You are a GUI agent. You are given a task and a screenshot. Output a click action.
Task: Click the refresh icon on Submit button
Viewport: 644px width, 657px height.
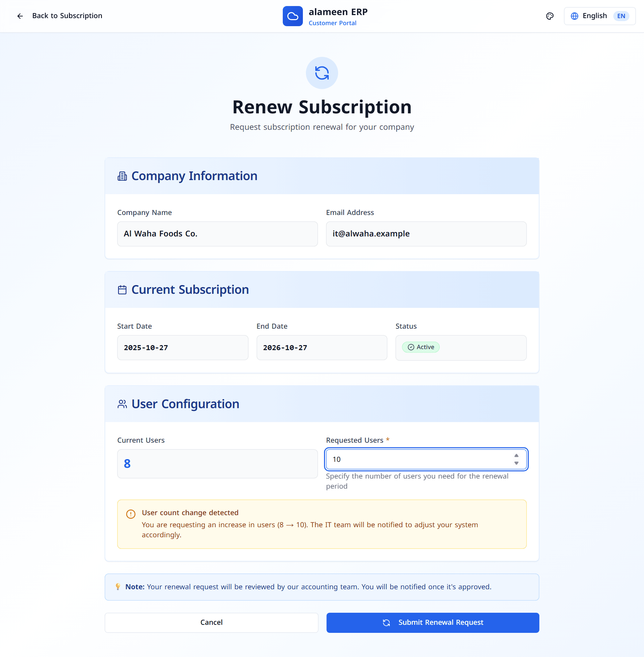(x=386, y=622)
